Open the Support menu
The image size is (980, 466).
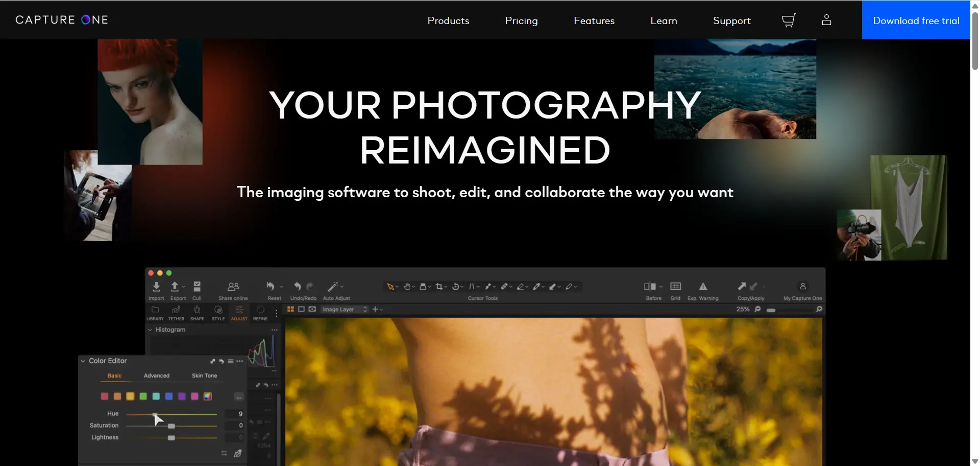pos(731,21)
